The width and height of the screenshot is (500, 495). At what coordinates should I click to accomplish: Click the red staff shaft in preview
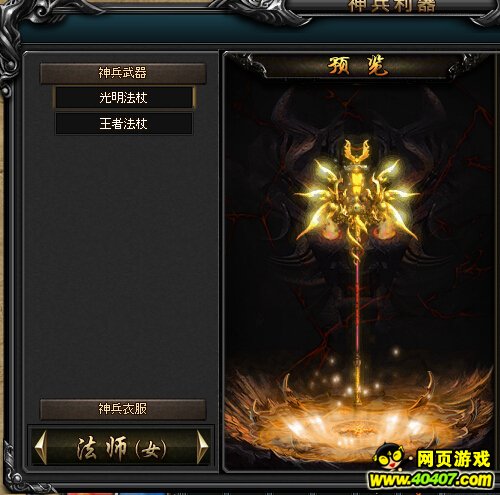357,307
